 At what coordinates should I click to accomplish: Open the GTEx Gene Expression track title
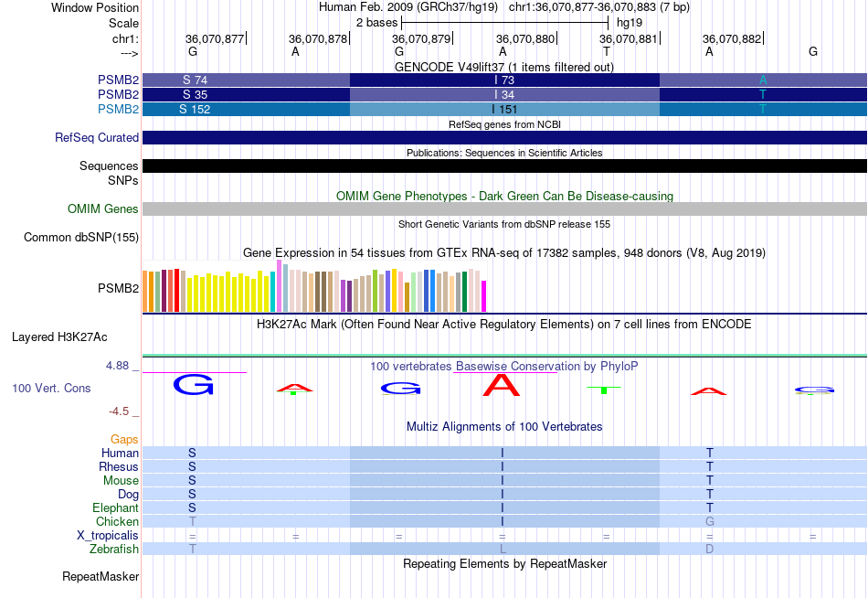(504, 252)
